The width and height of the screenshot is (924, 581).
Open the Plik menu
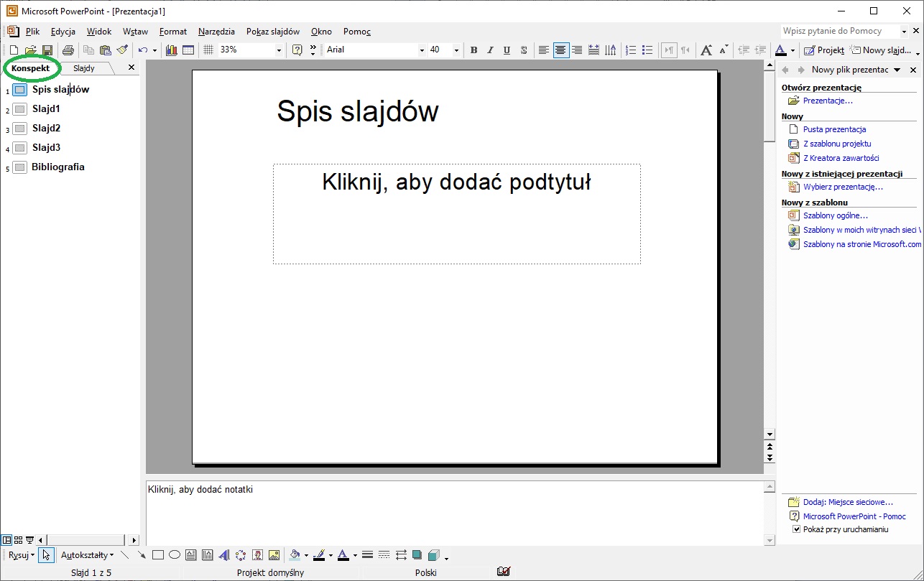click(x=32, y=32)
